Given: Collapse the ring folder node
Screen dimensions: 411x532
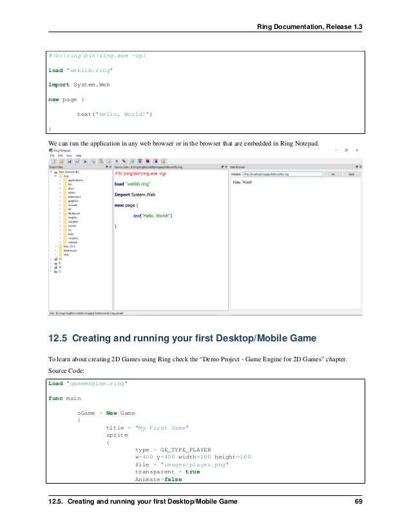Looking at the screenshot, I should [55, 176].
